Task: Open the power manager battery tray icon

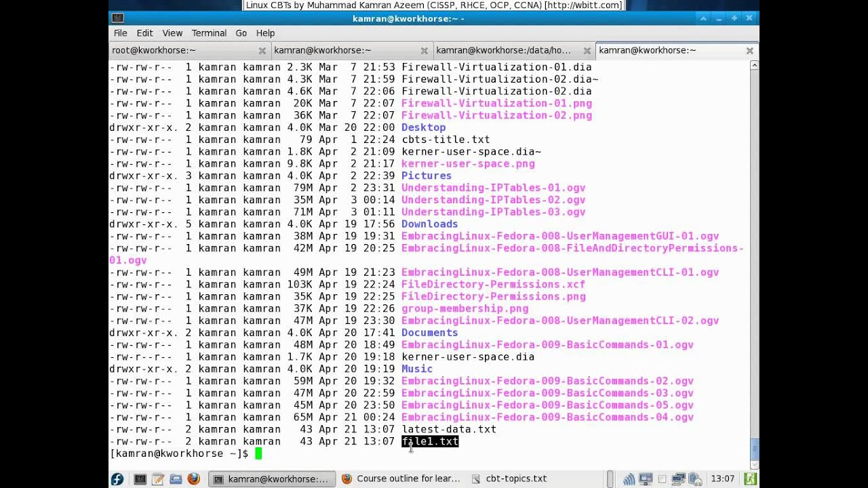Action: point(695,479)
